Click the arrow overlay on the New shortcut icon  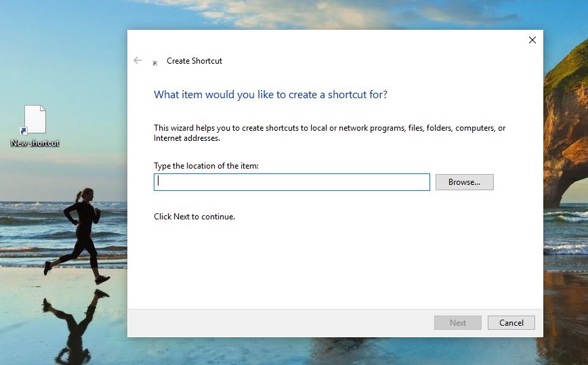click(24, 131)
